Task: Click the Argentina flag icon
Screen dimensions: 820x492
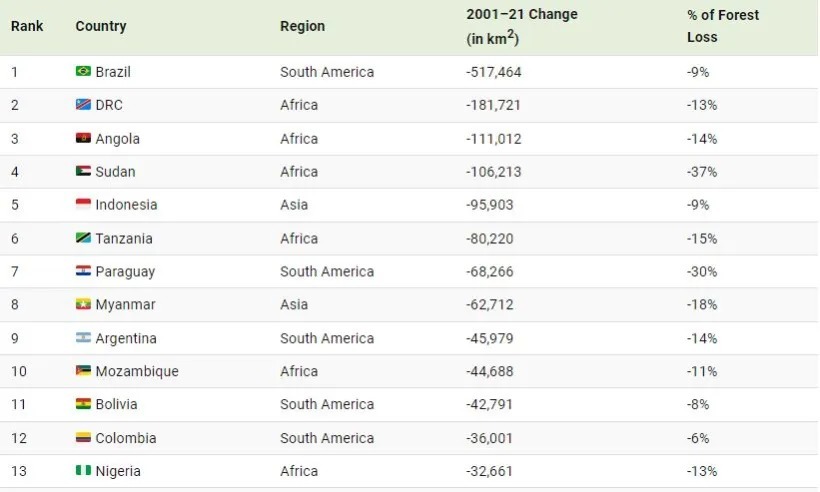Action: [83, 338]
